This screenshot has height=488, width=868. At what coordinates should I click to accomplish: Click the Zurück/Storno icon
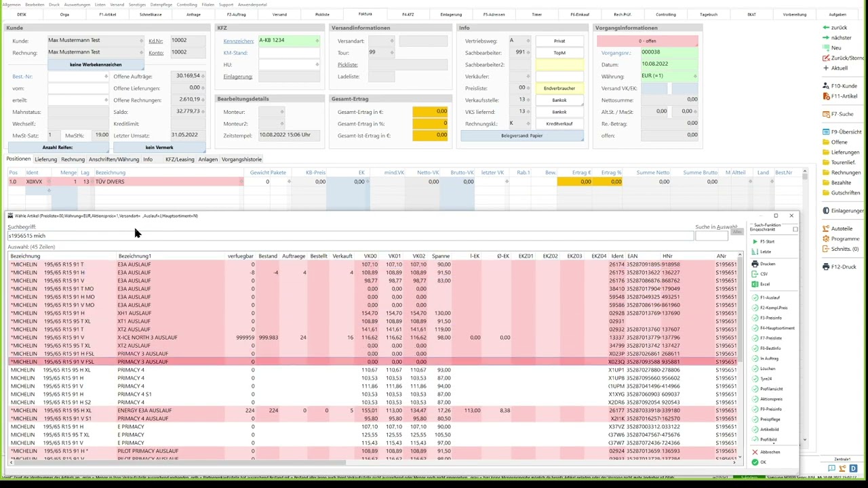point(825,58)
